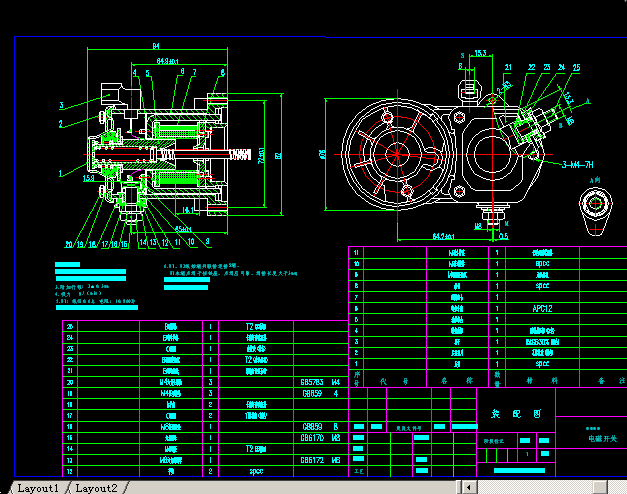Select the GB859 cell in row 19
This screenshot has width=627, height=494.
pyautogui.click(x=312, y=394)
